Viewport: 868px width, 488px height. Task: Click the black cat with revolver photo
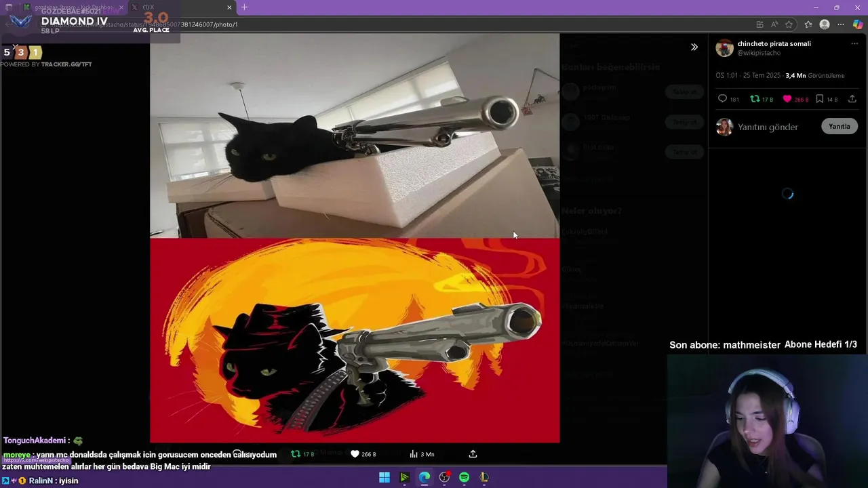coord(355,136)
